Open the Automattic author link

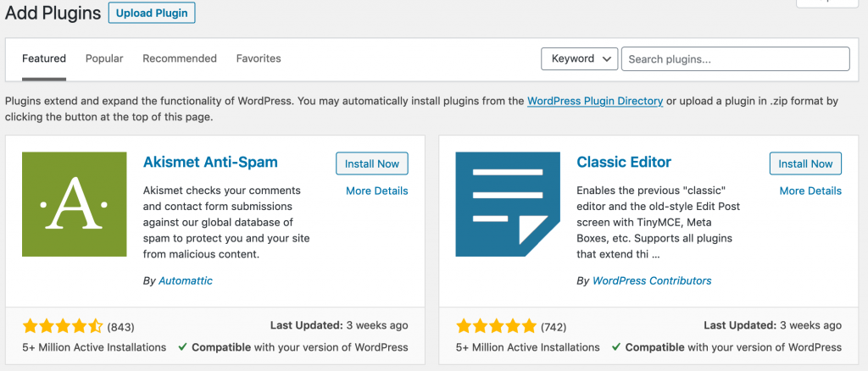point(186,281)
